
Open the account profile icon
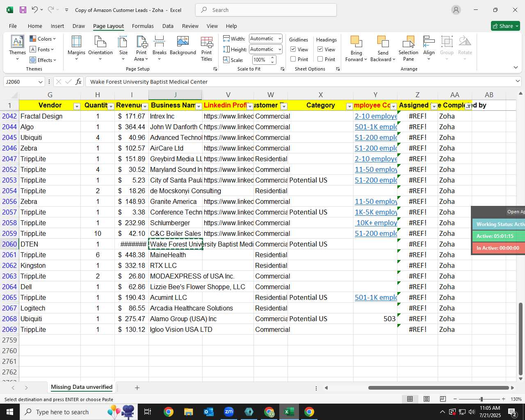tap(456, 10)
